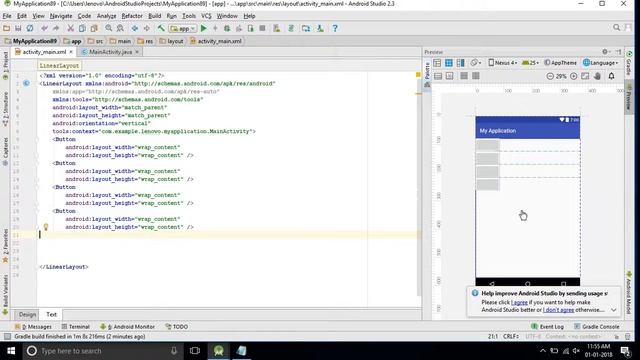
Task: Open the Refactor menu
Action: click(x=132, y=16)
